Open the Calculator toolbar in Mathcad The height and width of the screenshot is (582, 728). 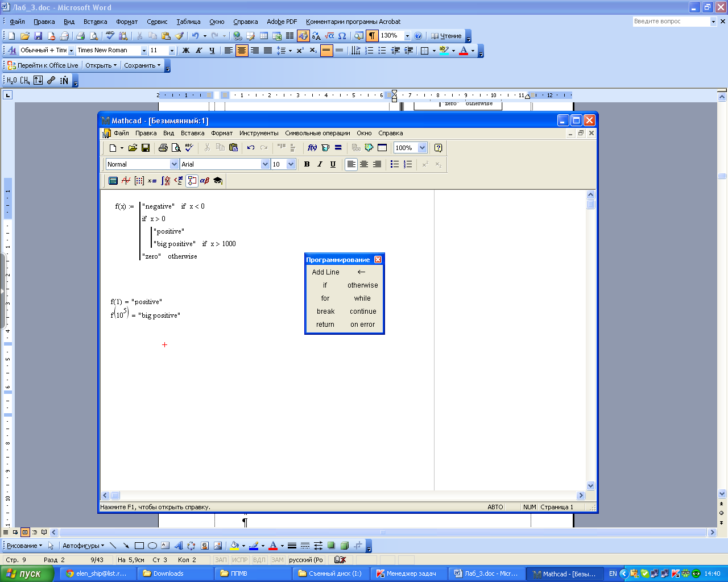click(x=113, y=181)
